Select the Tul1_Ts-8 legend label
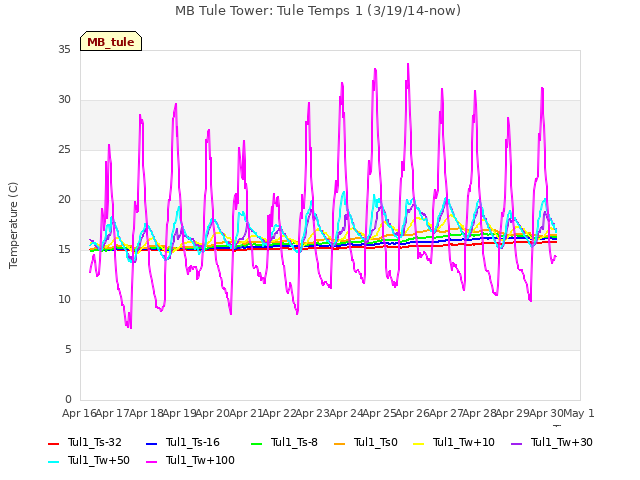 point(294,442)
